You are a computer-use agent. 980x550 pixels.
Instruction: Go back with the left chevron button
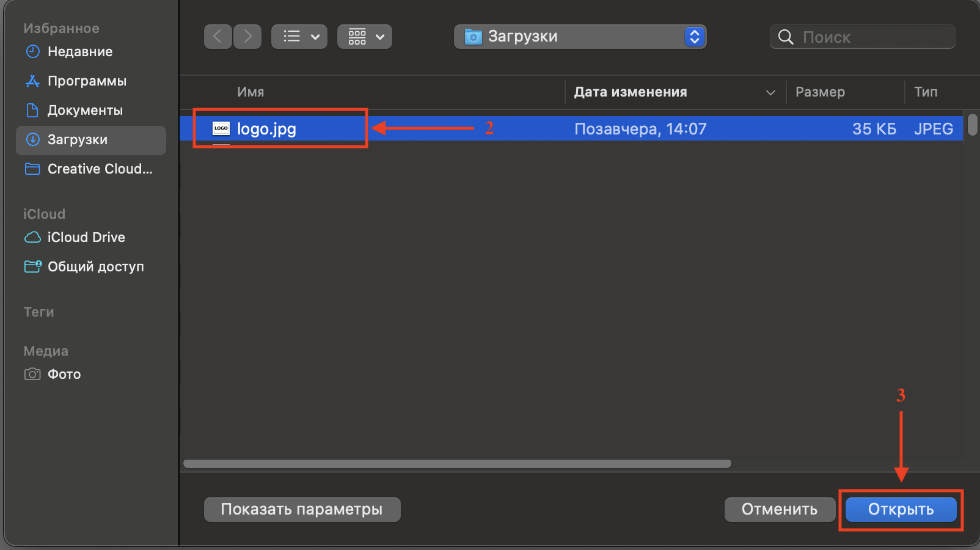(218, 37)
